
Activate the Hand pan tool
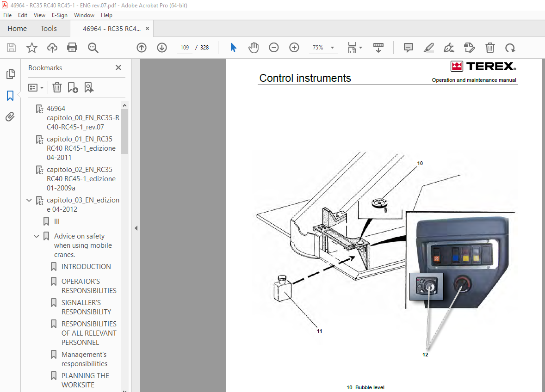coord(254,48)
